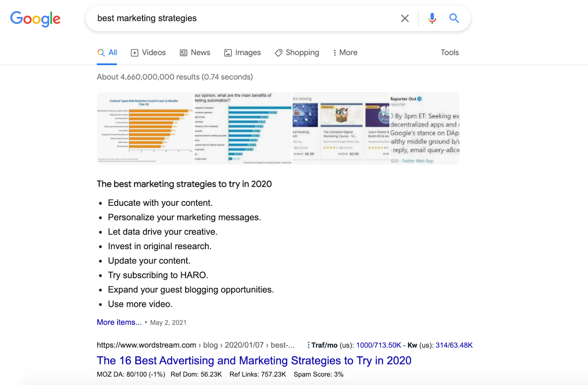Click the blue verified badge beside Reporter Out
The image size is (588, 385).
coord(419,98)
